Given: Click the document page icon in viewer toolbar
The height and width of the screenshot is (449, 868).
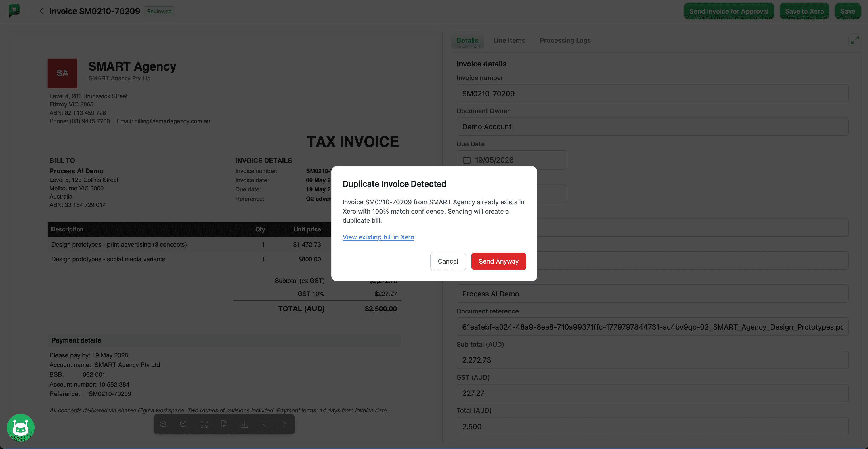Looking at the screenshot, I should point(224,424).
